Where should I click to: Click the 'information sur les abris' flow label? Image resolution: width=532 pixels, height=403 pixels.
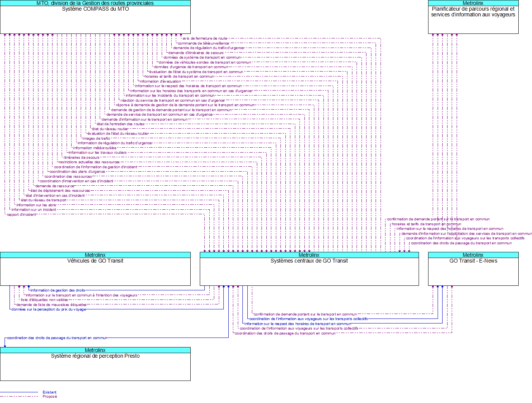[x=36, y=205]
